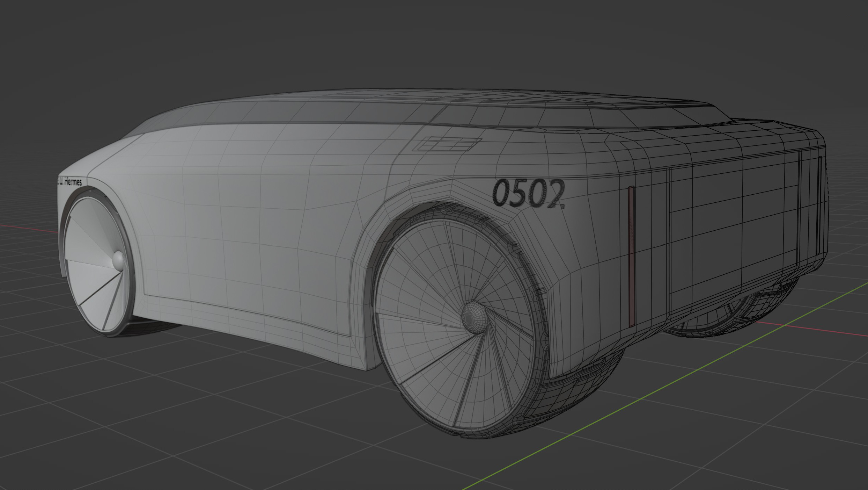Select the red vertical light strip beside the near wheel
Image resolution: width=868 pixels, height=490 pixels.
pos(631,257)
